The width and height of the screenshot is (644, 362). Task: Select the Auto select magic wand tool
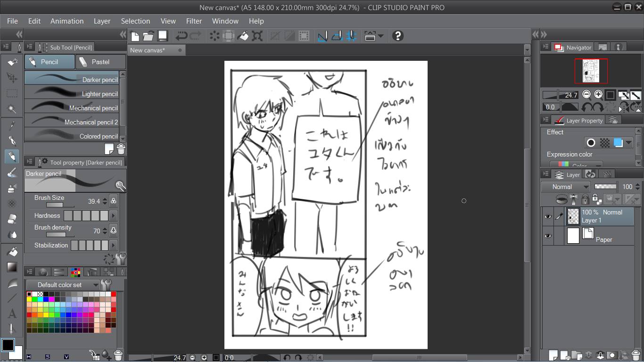point(12,109)
